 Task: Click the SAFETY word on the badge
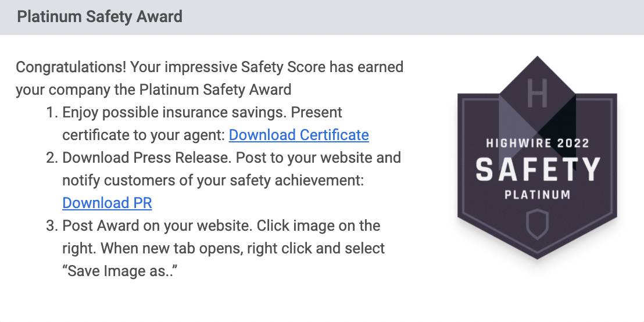(538, 170)
